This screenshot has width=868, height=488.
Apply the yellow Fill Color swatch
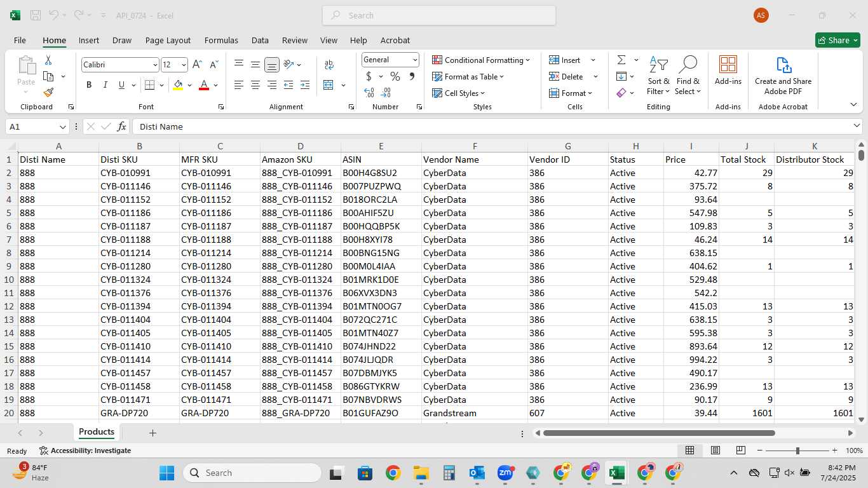178,85
